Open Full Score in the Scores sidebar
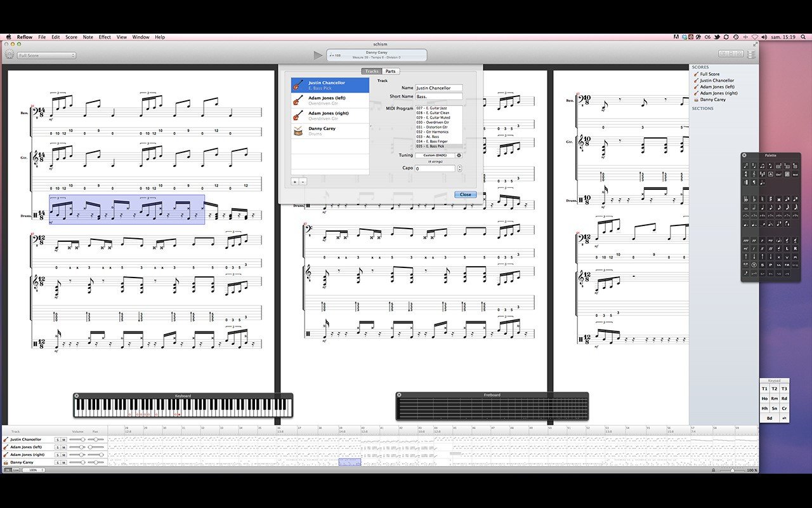Viewport: 812px width, 508px height. click(x=710, y=74)
